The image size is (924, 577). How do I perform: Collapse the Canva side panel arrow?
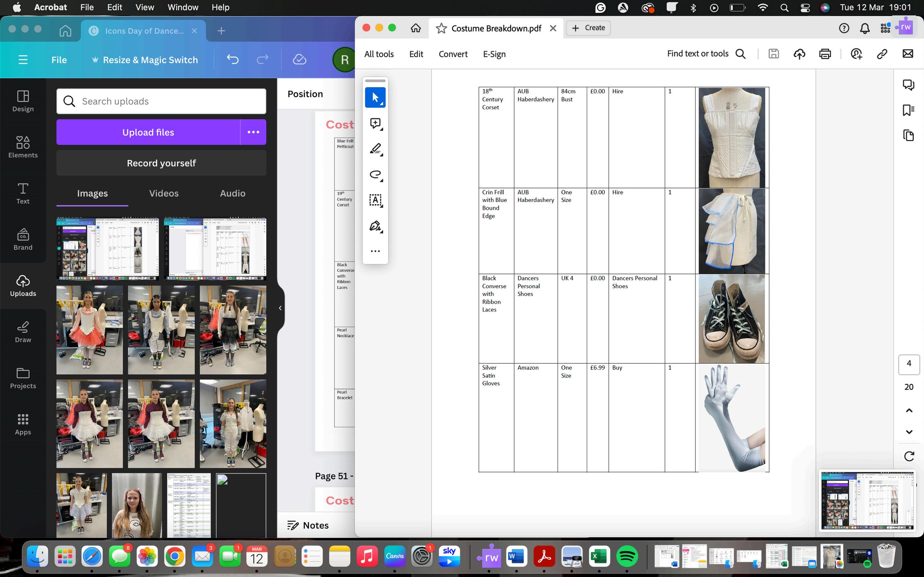coord(280,308)
